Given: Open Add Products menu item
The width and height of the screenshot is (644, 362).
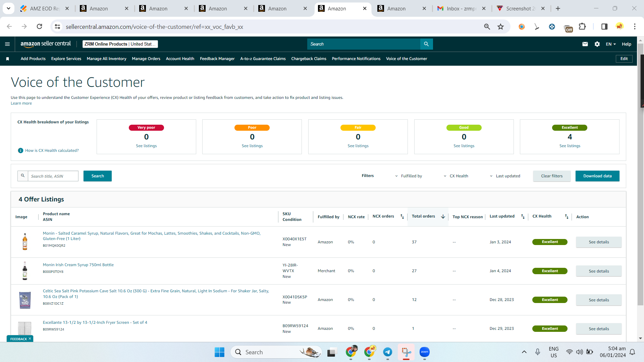Looking at the screenshot, I should [x=33, y=59].
